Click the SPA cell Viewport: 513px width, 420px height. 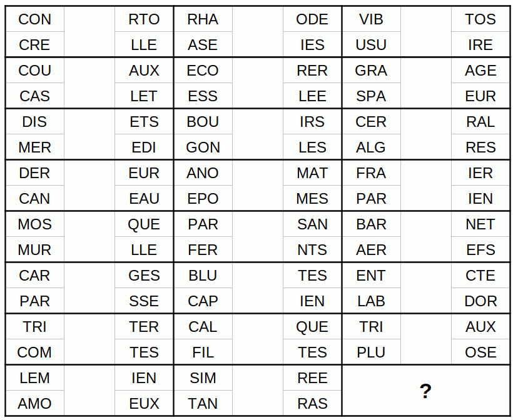pos(371,96)
